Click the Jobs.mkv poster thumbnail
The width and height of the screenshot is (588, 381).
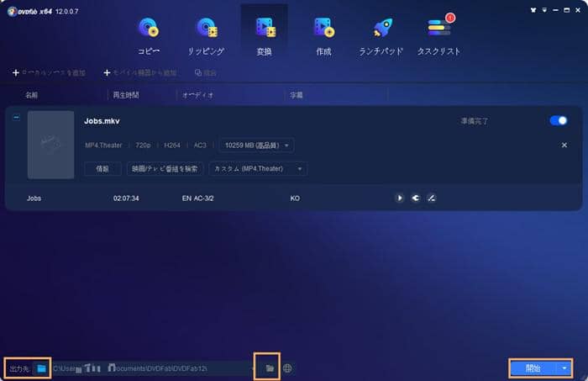click(x=51, y=145)
